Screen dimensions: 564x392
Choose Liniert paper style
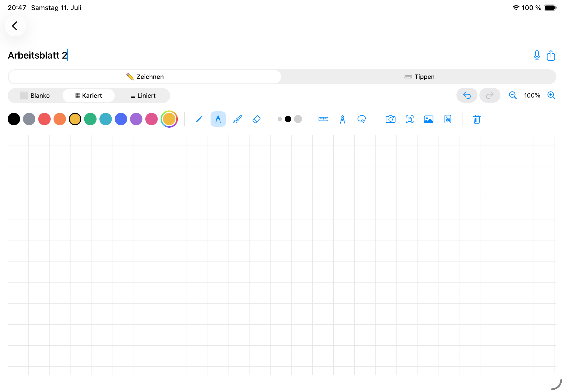point(143,96)
